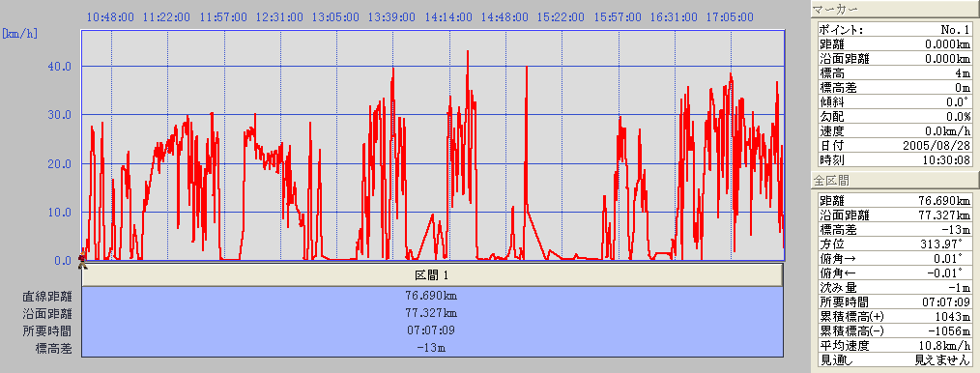
Task: Click the 30.0 speed axis value
Action: [x=59, y=115]
